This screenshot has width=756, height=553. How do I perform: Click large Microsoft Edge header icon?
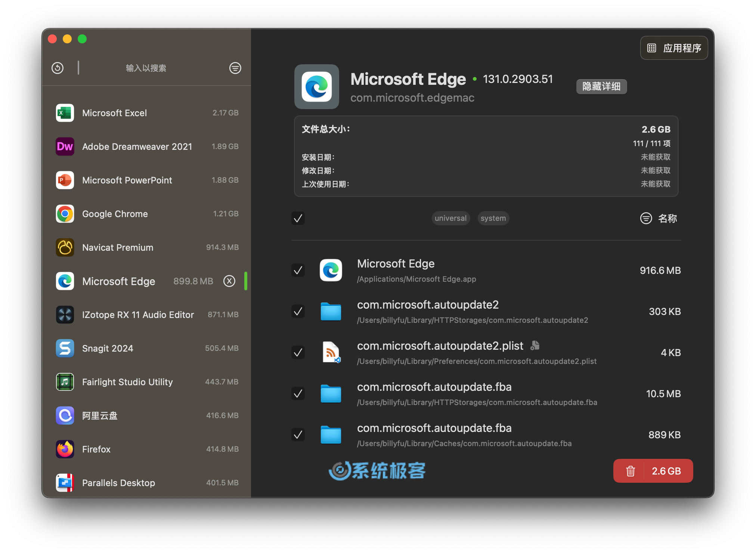[x=317, y=87]
